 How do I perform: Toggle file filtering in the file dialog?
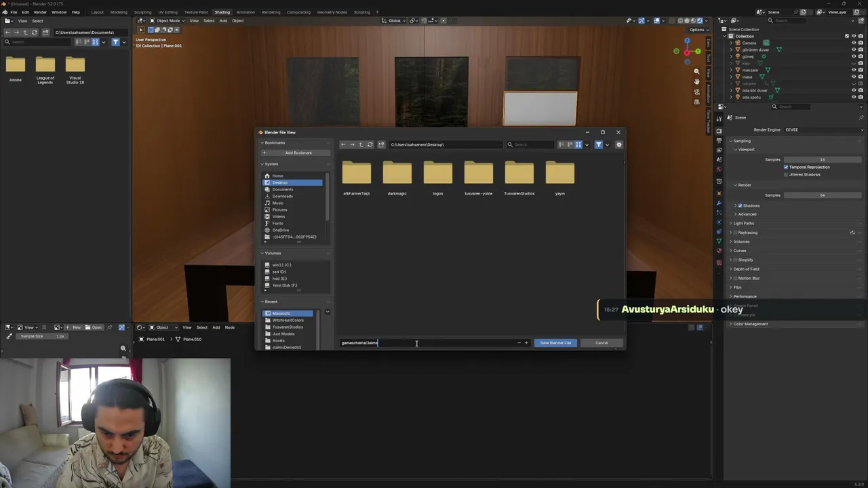click(598, 144)
